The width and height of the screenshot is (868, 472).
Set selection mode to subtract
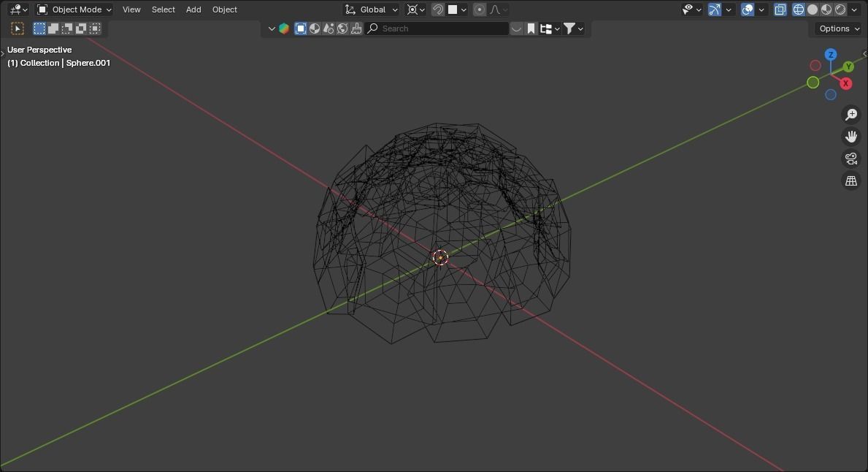click(x=67, y=28)
